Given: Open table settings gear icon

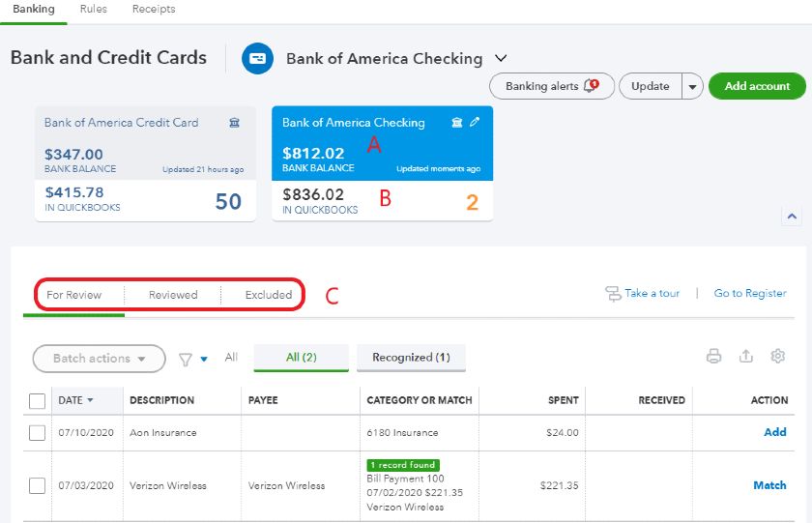Looking at the screenshot, I should [x=778, y=357].
